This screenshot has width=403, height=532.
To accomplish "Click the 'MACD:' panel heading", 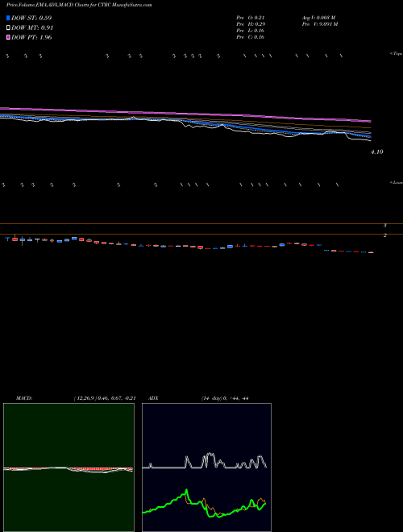I will click(x=23, y=398).
